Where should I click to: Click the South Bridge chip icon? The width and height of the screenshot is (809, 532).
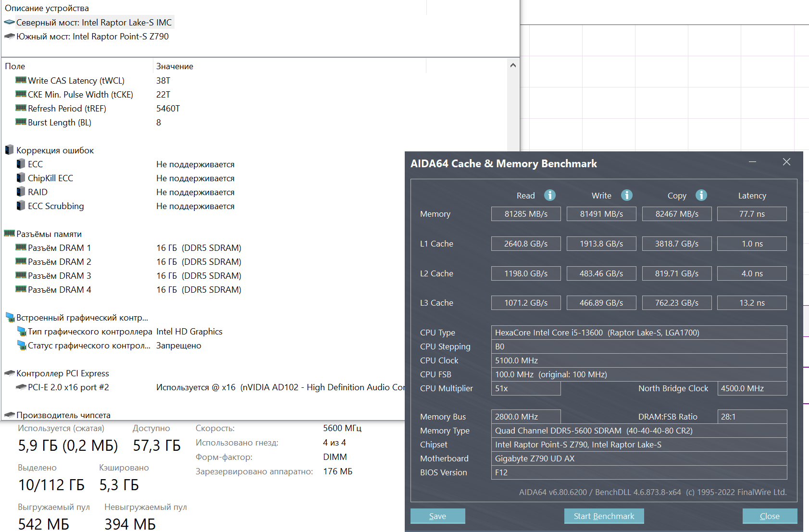point(10,36)
